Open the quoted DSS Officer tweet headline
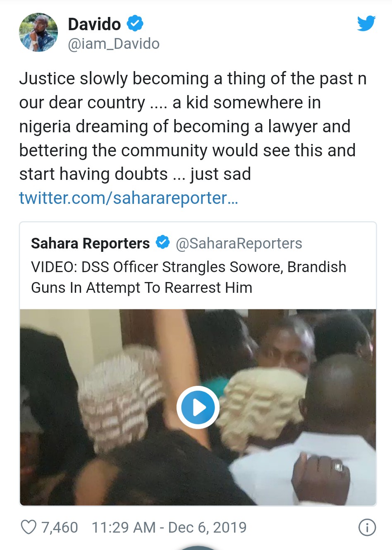Screen dimensions: 392x550 point(189,277)
